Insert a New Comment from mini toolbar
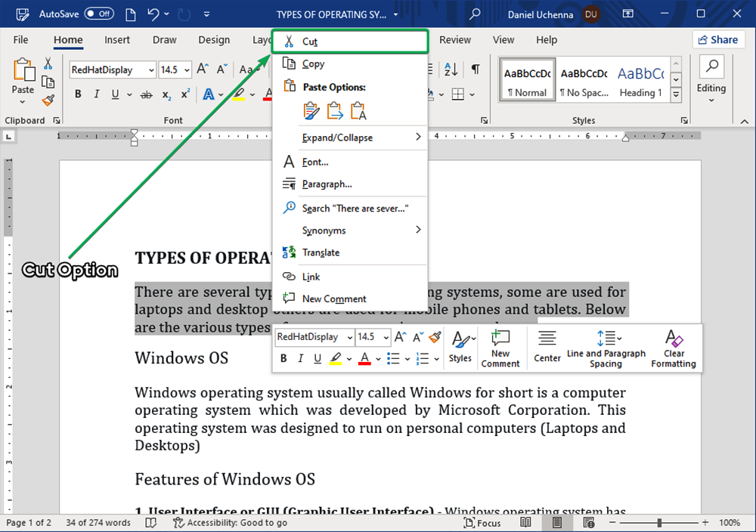 [500, 348]
